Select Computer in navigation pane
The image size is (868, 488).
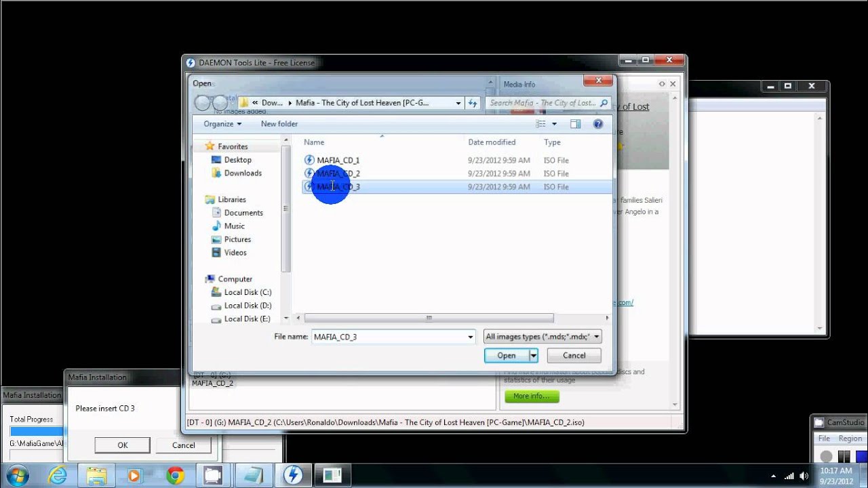click(x=235, y=279)
